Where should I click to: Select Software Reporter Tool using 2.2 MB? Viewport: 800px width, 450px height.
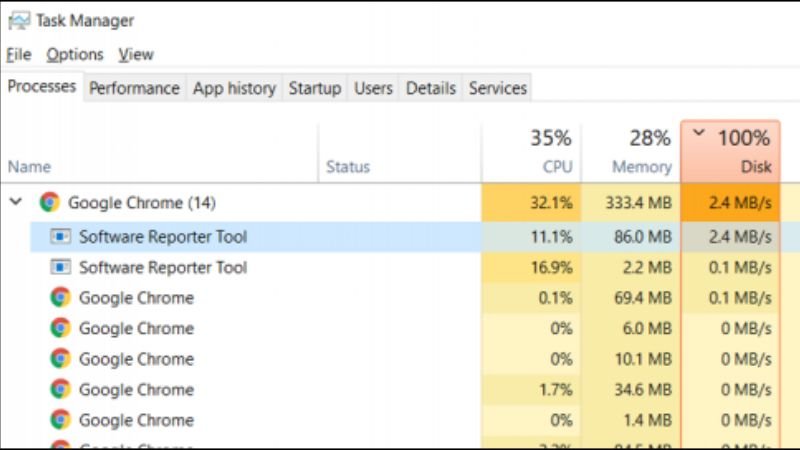(163, 267)
